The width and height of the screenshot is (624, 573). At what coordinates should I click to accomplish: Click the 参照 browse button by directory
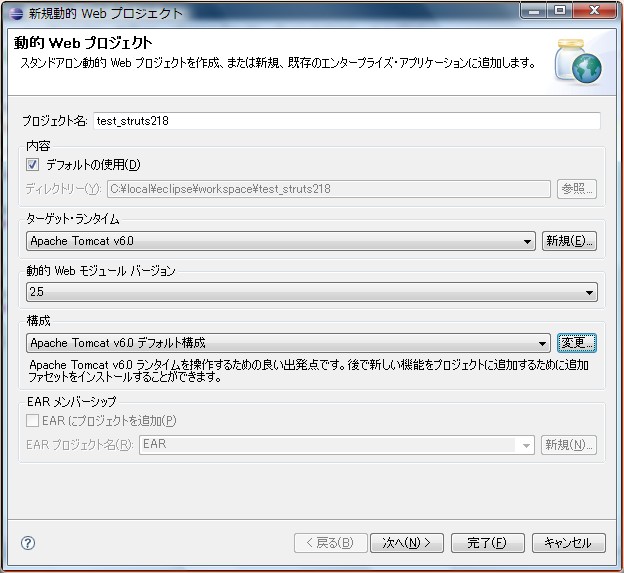[x=577, y=189]
